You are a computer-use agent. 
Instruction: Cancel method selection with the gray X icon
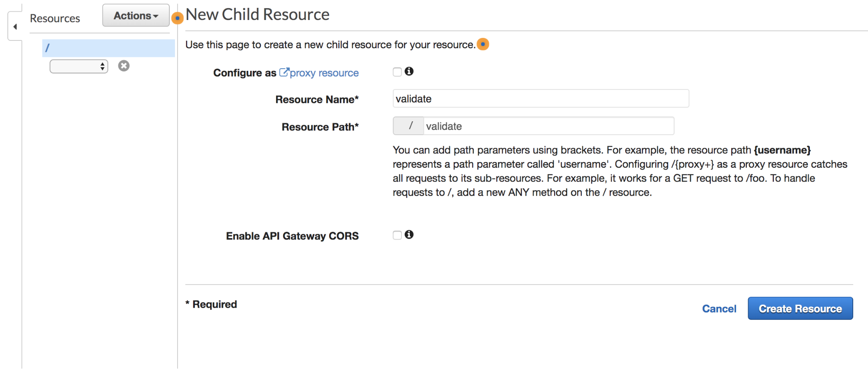point(124,66)
